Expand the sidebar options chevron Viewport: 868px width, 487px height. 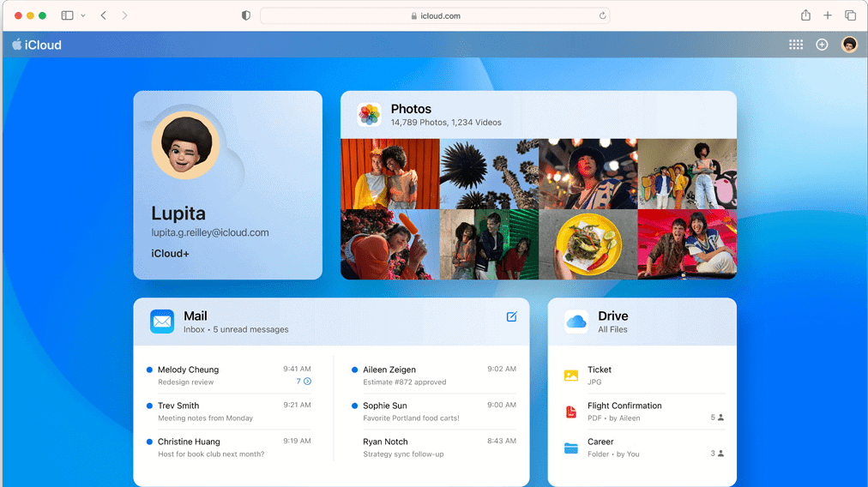click(x=83, y=15)
